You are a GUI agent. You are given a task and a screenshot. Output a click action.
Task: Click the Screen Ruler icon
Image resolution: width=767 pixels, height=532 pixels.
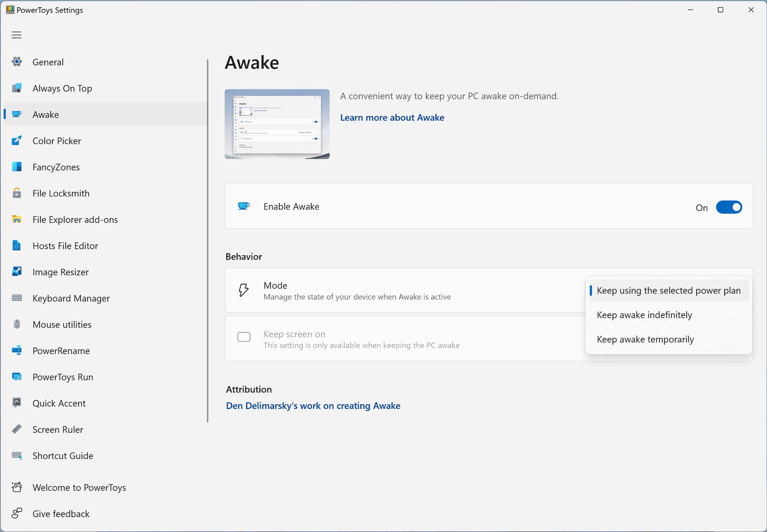(17, 429)
